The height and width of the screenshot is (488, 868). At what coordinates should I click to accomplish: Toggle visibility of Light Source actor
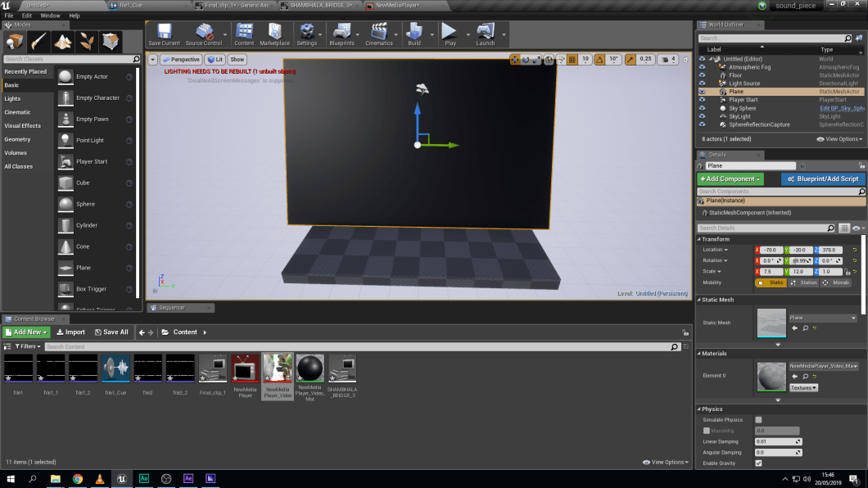[x=702, y=84]
